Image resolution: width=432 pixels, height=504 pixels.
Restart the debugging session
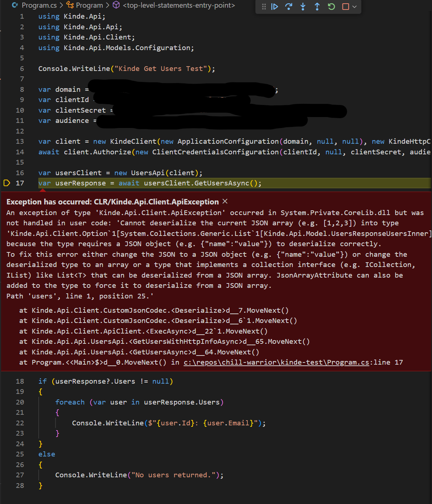[331, 7]
